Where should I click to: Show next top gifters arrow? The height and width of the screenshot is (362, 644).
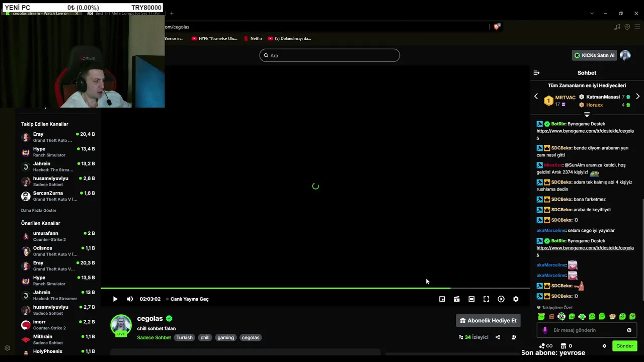(637, 97)
